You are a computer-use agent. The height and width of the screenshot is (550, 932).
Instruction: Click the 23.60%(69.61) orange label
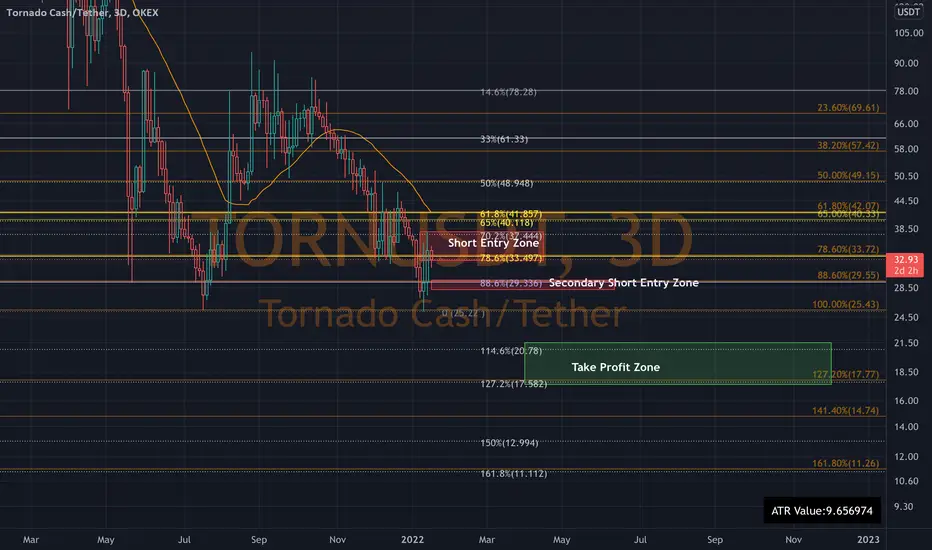848,108
